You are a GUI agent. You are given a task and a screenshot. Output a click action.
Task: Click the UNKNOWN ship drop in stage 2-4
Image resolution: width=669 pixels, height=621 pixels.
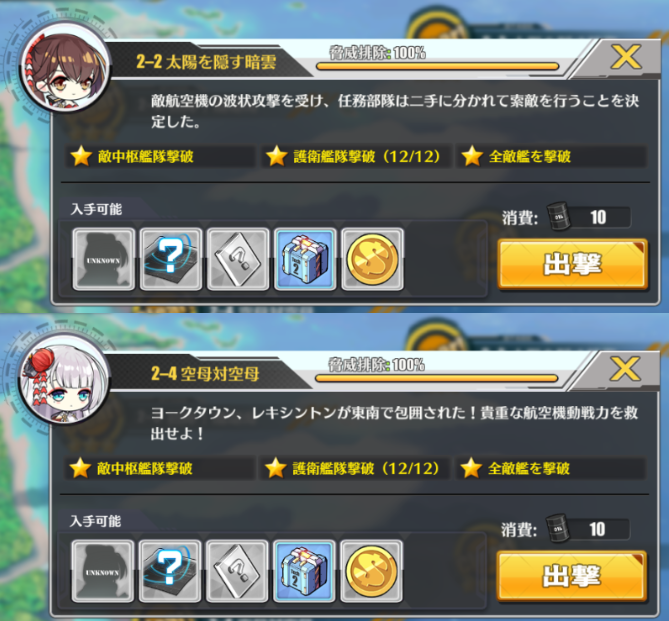pyautogui.click(x=103, y=571)
